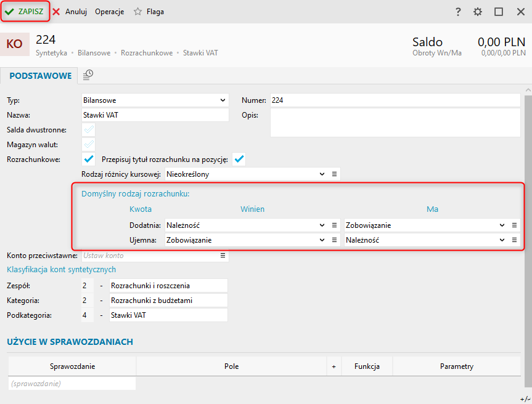This screenshot has height=404, width=532.
Task: Open list menu icon for Ujemna Ma field
Action: (514, 240)
